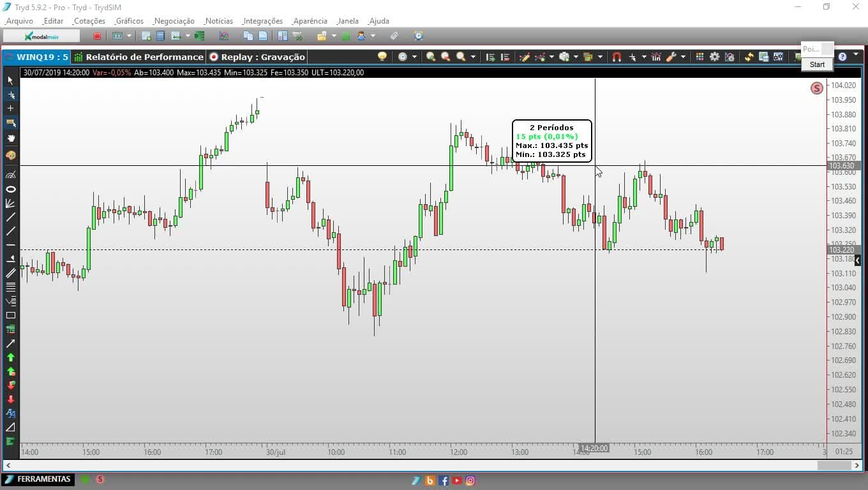Select the hand pan tool

(x=10, y=138)
